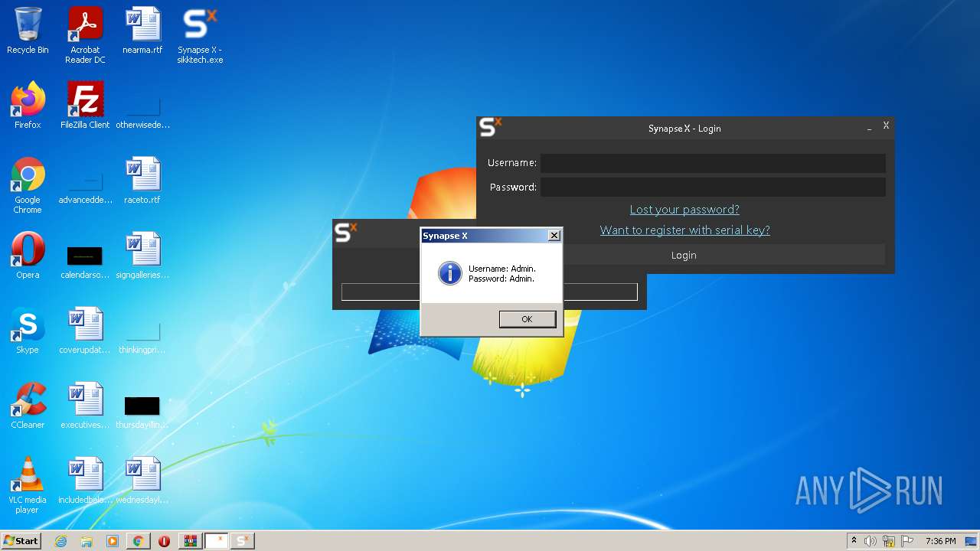Click the loader window progress bar
The image size is (980, 551).
tap(489, 292)
